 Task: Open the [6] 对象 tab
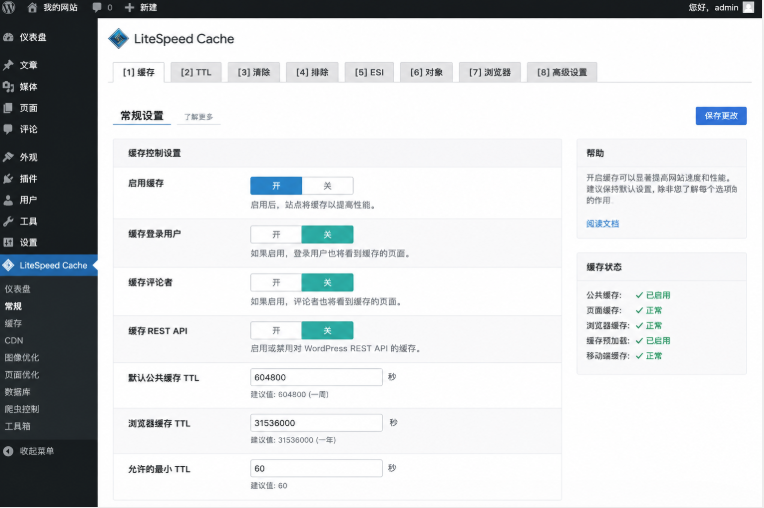point(426,72)
